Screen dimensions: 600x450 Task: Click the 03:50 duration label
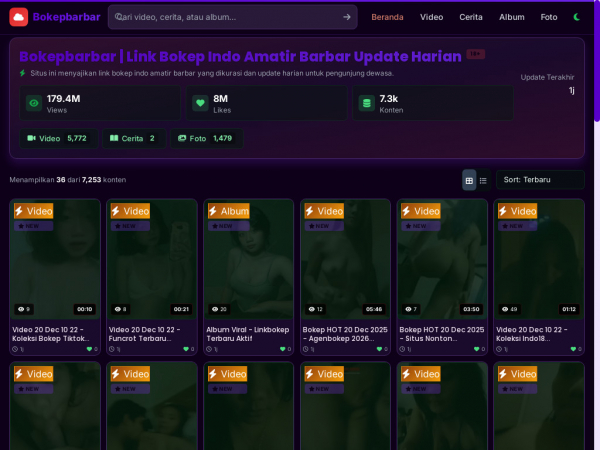tap(471, 309)
